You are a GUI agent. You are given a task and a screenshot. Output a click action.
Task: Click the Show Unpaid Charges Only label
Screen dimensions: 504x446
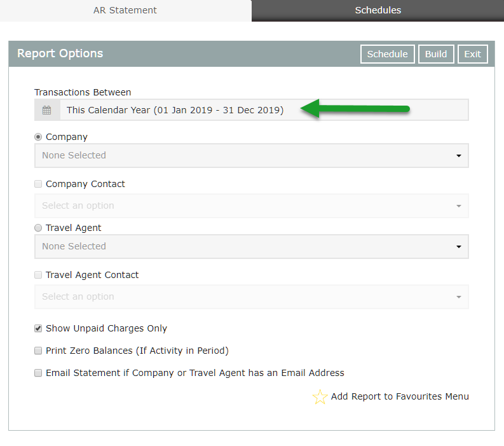[x=106, y=328]
